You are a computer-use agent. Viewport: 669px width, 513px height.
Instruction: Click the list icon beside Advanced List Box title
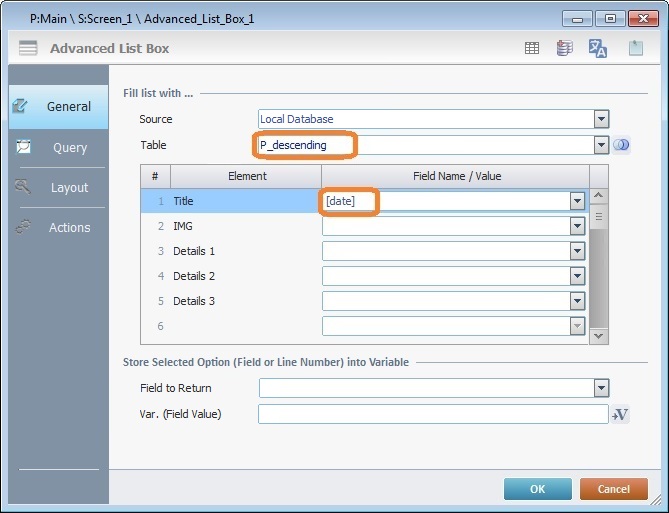(28, 48)
